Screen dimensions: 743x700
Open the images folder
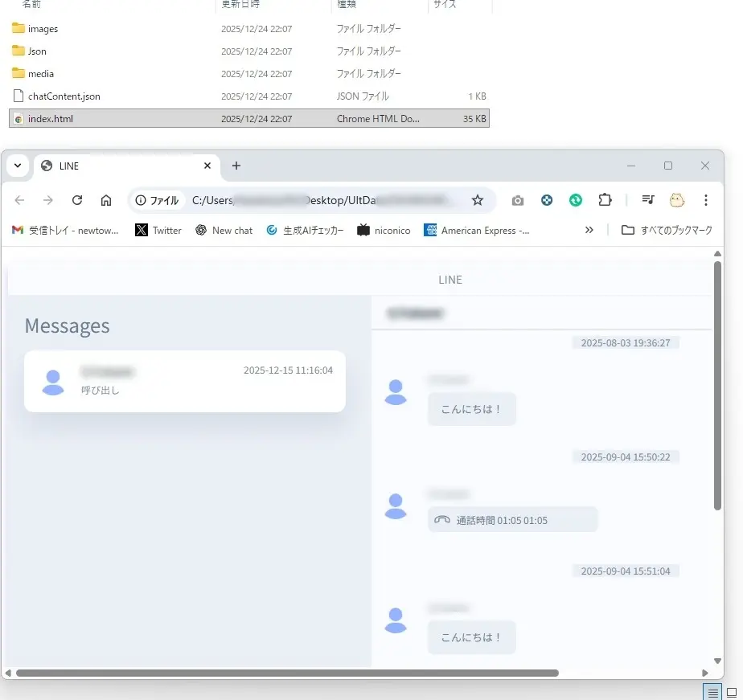click(x=43, y=29)
